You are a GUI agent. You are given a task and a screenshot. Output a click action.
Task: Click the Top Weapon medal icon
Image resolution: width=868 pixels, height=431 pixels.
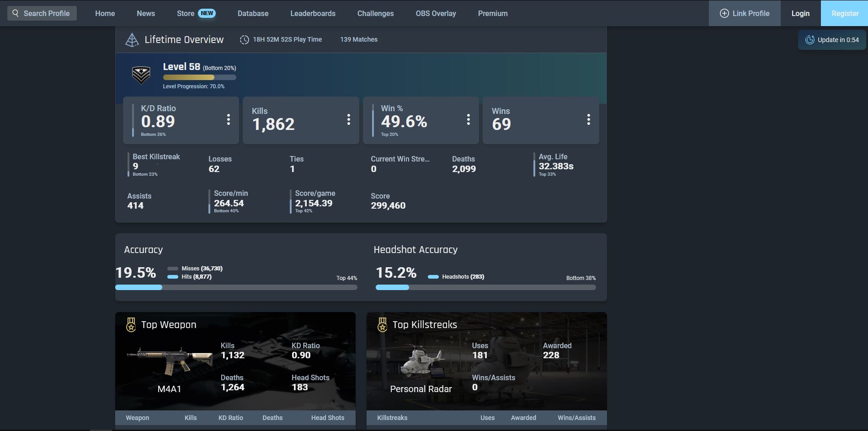[x=131, y=324]
